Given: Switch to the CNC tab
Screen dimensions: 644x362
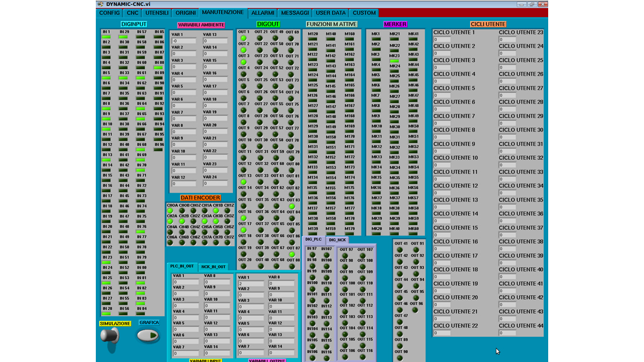Looking at the screenshot, I should pos(132,13).
